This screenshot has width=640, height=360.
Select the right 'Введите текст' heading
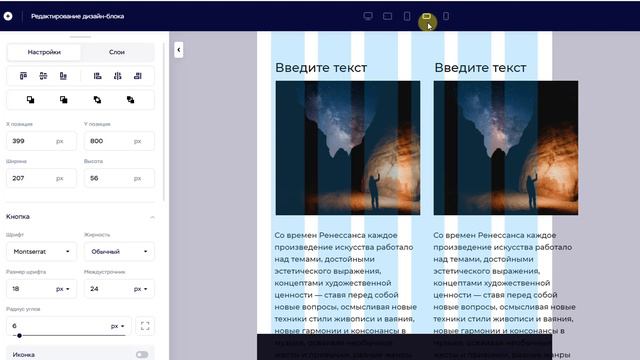480,67
